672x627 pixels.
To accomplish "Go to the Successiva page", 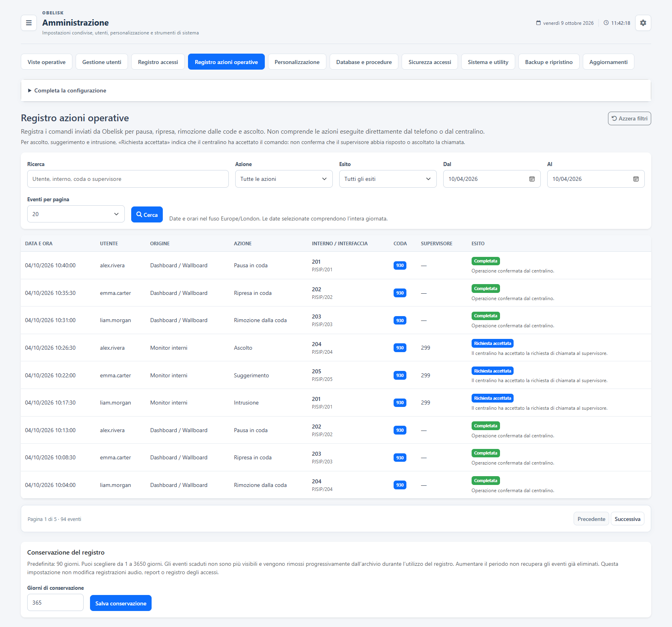I will tap(627, 519).
